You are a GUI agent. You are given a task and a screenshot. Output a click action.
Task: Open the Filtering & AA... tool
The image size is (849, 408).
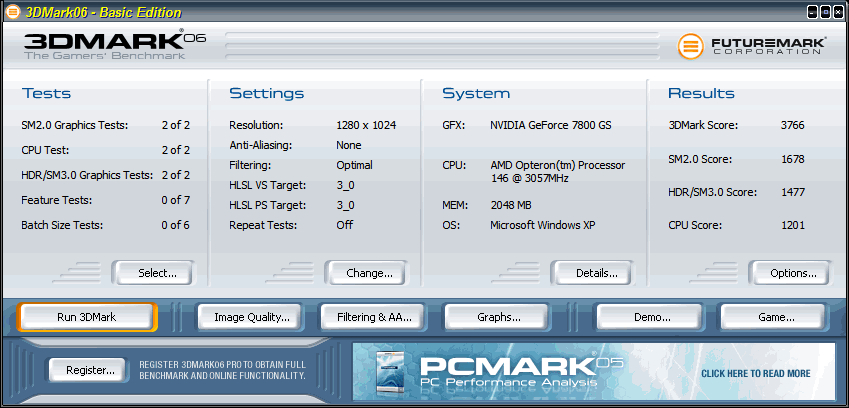pos(374,317)
